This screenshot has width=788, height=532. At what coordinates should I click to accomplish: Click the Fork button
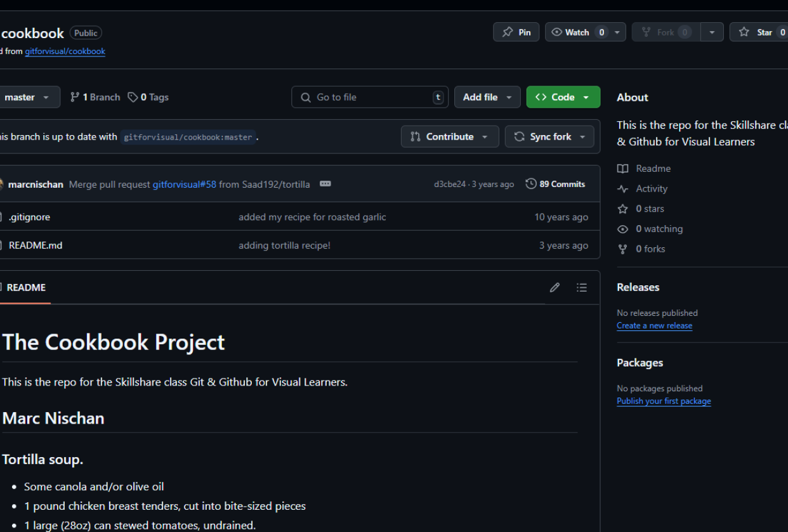pyautogui.click(x=666, y=32)
